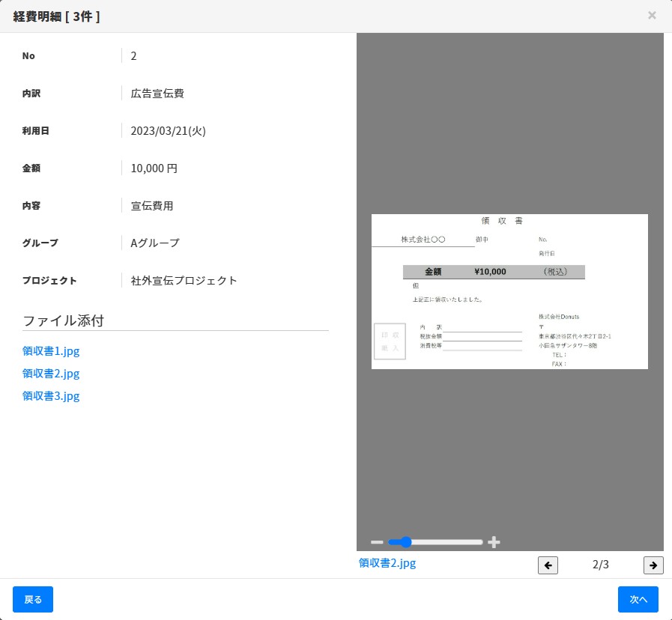Open the 領収書3.jpg attachment link
This screenshot has width=672, height=620.
point(50,395)
